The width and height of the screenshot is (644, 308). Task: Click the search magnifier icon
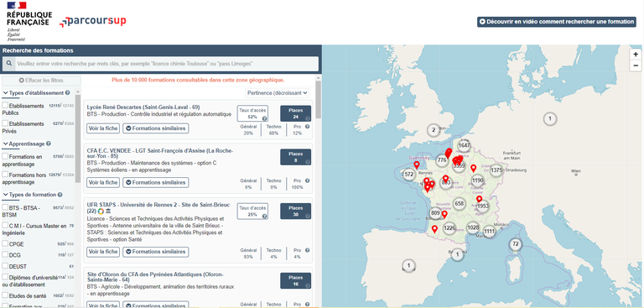(9, 64)
